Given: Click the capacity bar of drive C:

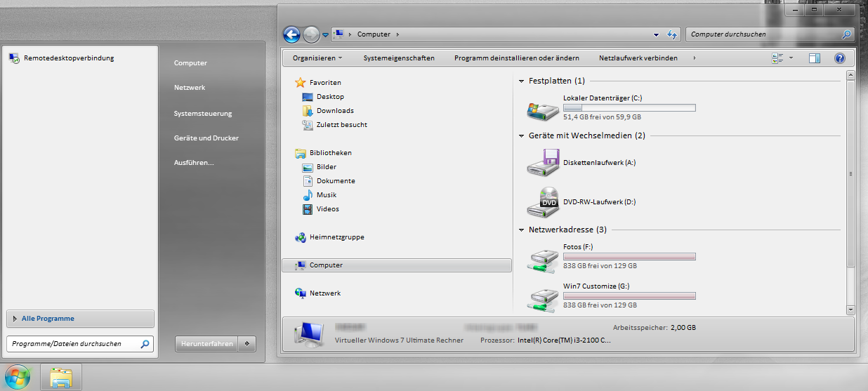Looking at the screenshot, I should 629,108.
